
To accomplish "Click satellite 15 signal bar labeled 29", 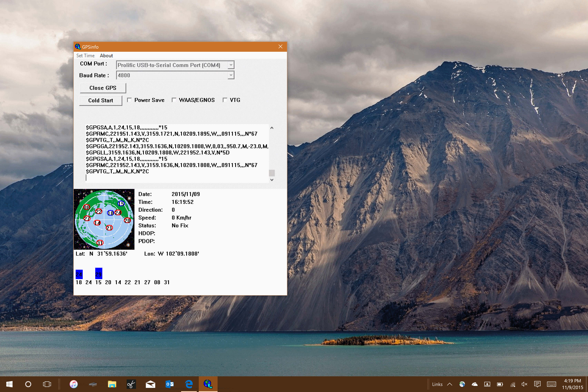I will coord(99,273).
